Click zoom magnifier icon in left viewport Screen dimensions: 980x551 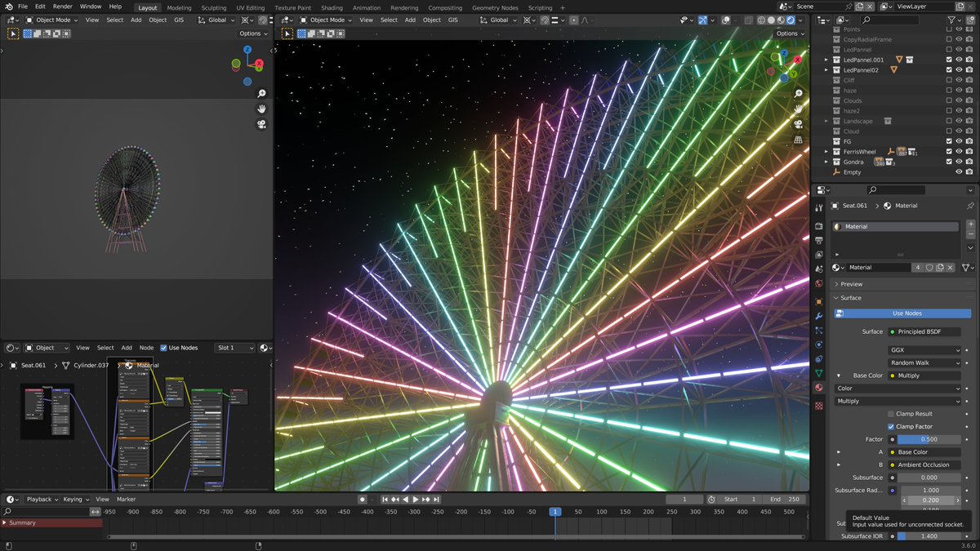pos(261,93)
